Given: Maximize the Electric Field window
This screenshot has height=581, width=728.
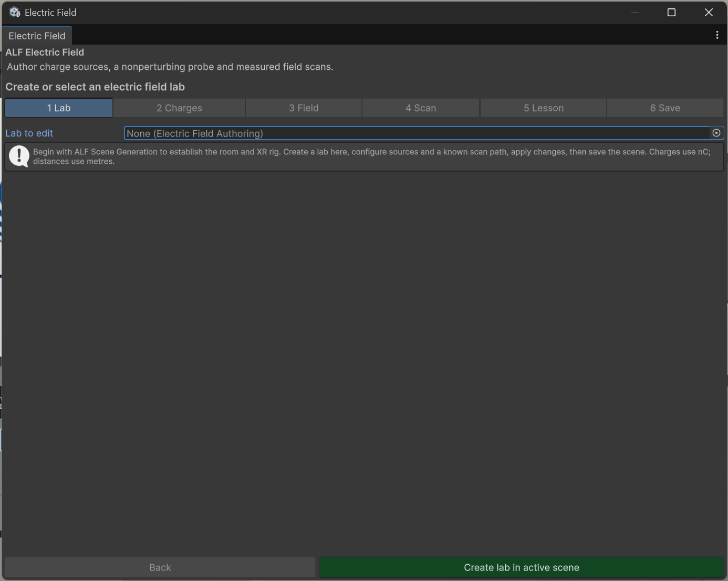Looking at the screenshot, I should 671,12.
